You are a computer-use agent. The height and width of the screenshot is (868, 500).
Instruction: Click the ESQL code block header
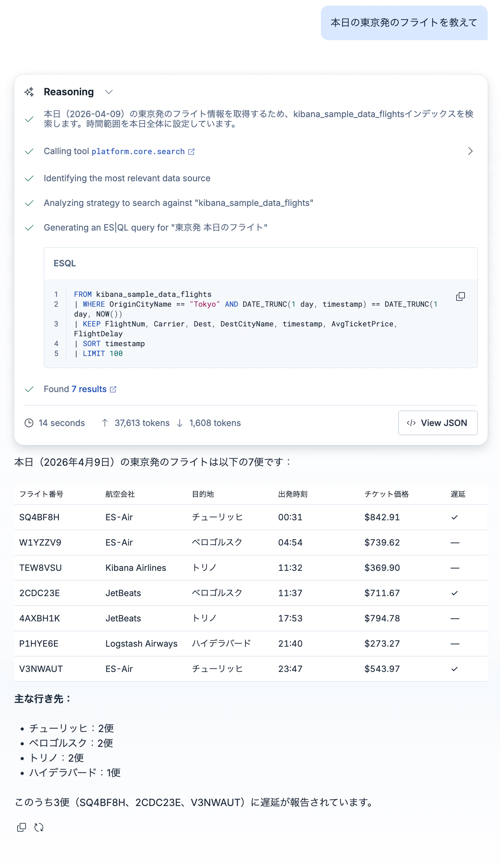(x=261, y=263)
